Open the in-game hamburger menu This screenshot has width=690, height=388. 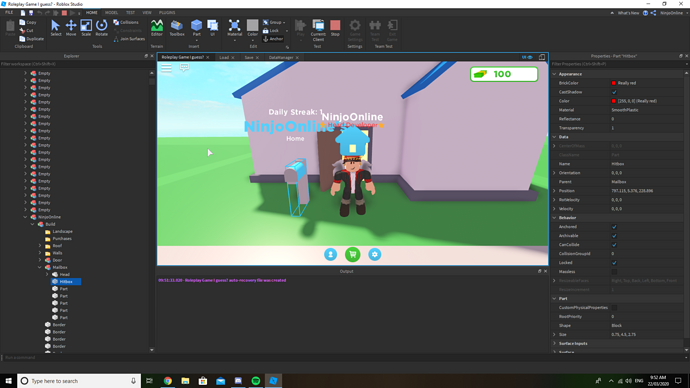pyautogui.click(x=166, y=68)
